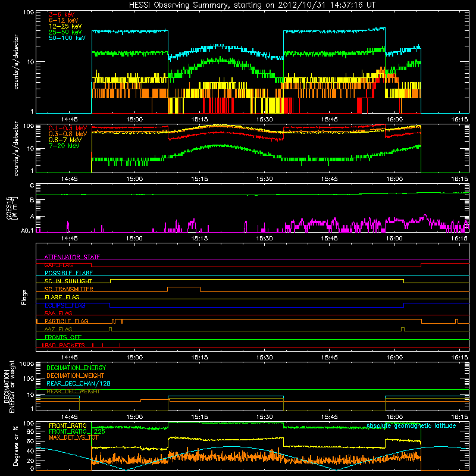
Task: Pick the 'SC_TRANSMITTER' flag label
Action: [69, 289]
